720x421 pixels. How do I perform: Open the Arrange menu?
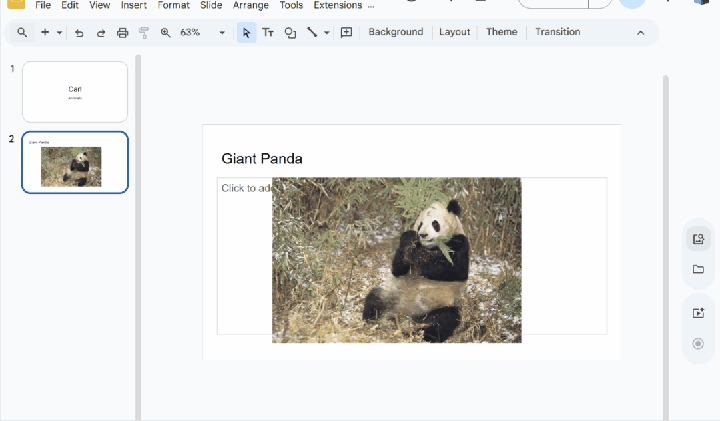(251, 5)
